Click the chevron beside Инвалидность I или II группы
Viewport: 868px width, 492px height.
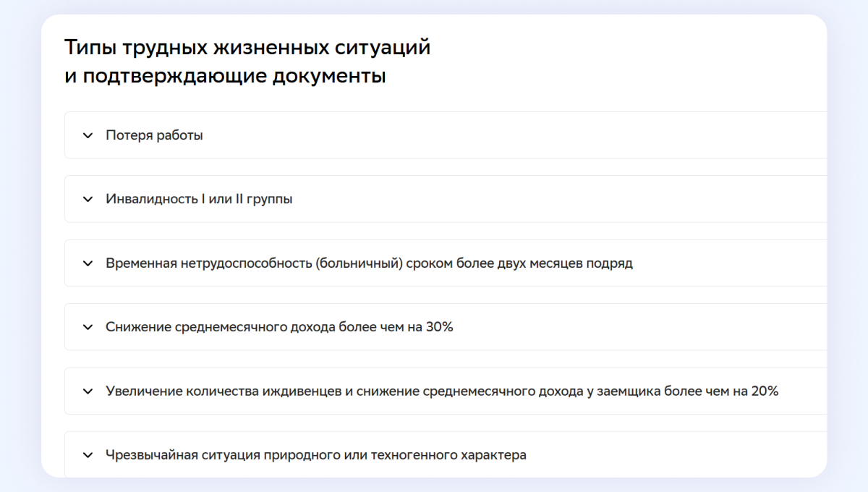pos(88,199)
